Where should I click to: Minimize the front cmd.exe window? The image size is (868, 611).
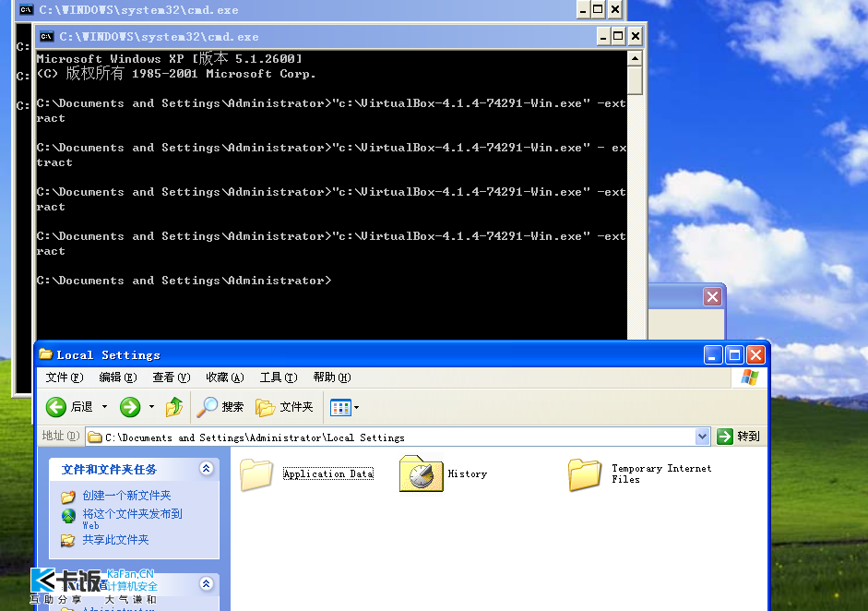(603, 37)
